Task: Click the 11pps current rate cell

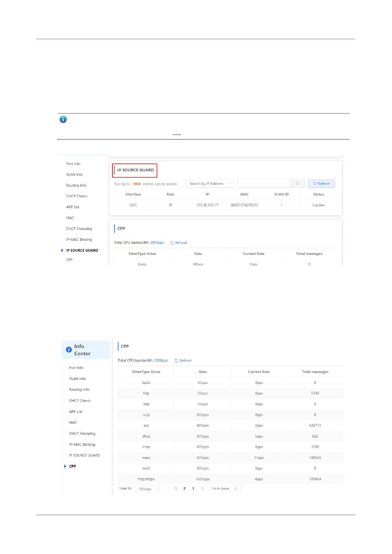Action: coord(259,458)
